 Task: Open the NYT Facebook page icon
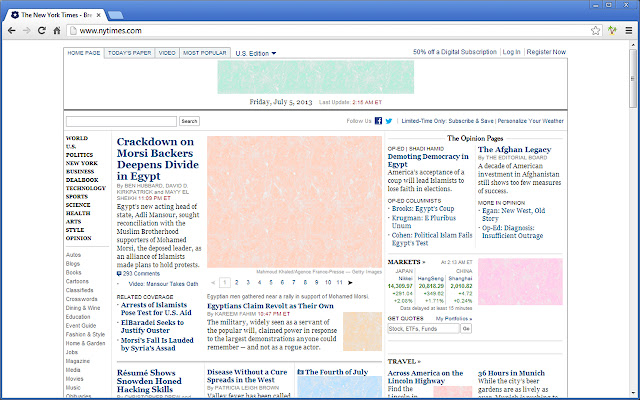(378, 121)
